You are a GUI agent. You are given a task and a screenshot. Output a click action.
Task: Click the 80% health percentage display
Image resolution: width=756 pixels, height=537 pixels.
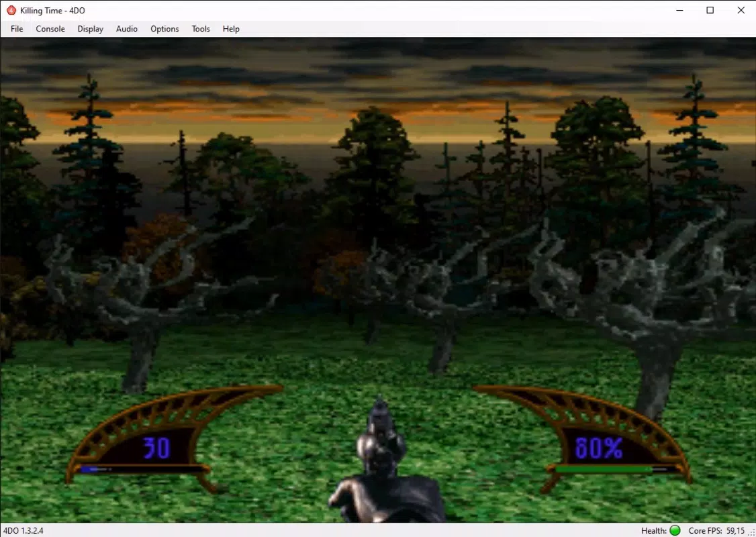tap(598, 448)
